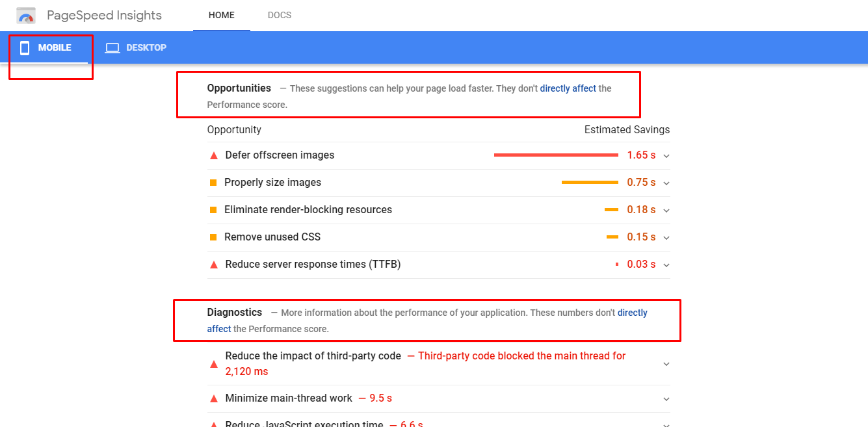
Task: Click the red triangle beside Minimize main-thread work
Action: tap(214, 398)
